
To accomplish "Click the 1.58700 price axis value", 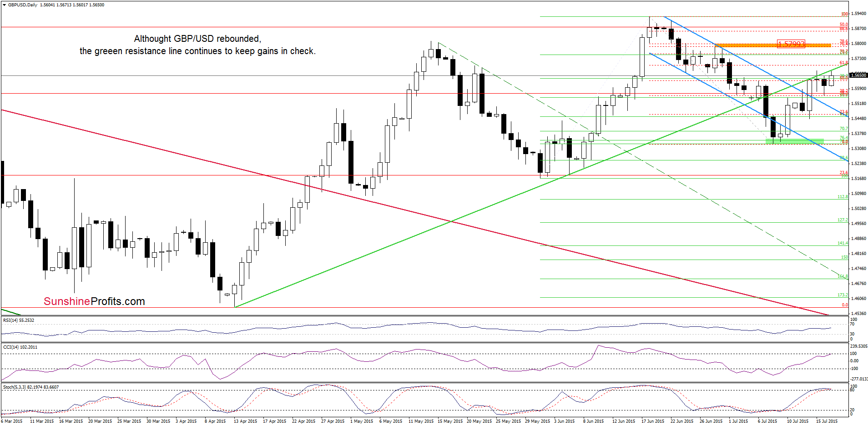I will [858, 29].
